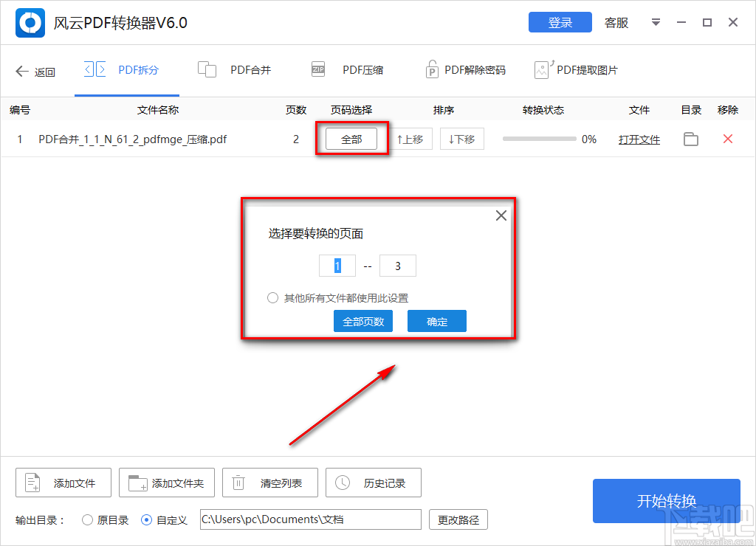The height and width of the screenshot is (546, 756).
Task: Click the 清空列表 trash icon
Action: coord(238,483)
